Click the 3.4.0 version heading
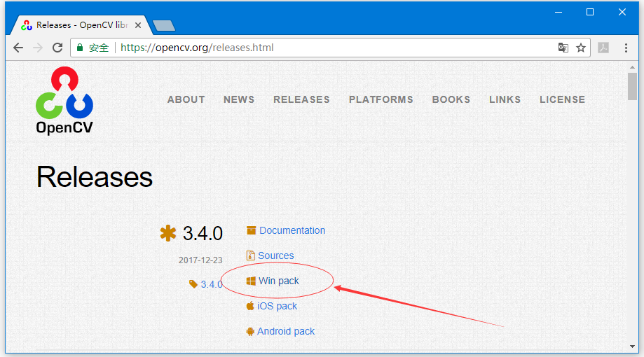 click(x=203, y=234)
